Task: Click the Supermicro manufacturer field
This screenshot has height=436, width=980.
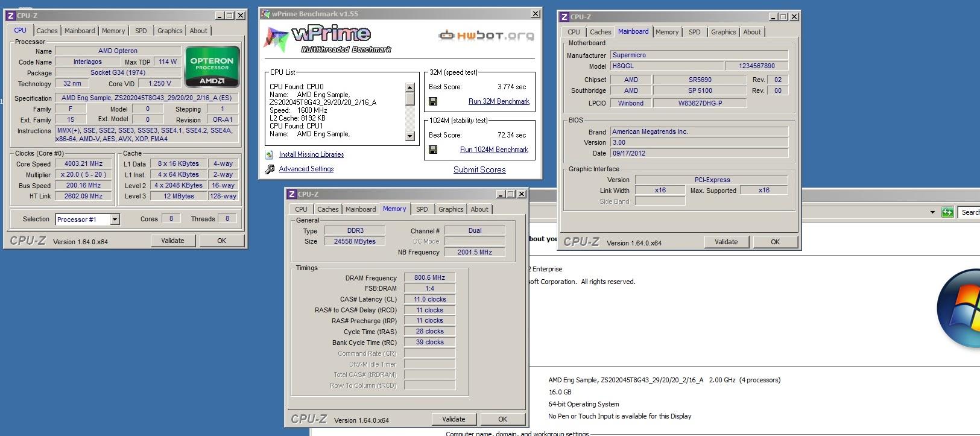Action: (x=699, y=55)
